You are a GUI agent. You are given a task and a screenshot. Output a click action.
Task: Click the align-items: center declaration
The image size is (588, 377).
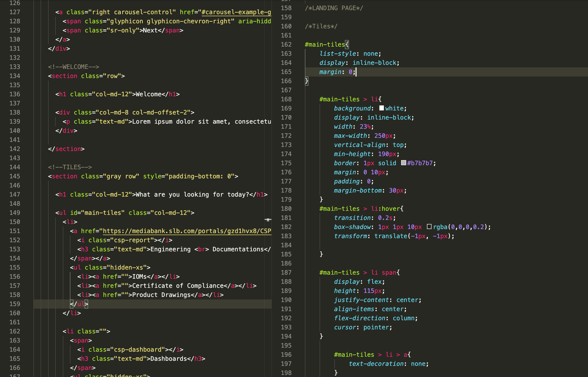coord(370,309)
